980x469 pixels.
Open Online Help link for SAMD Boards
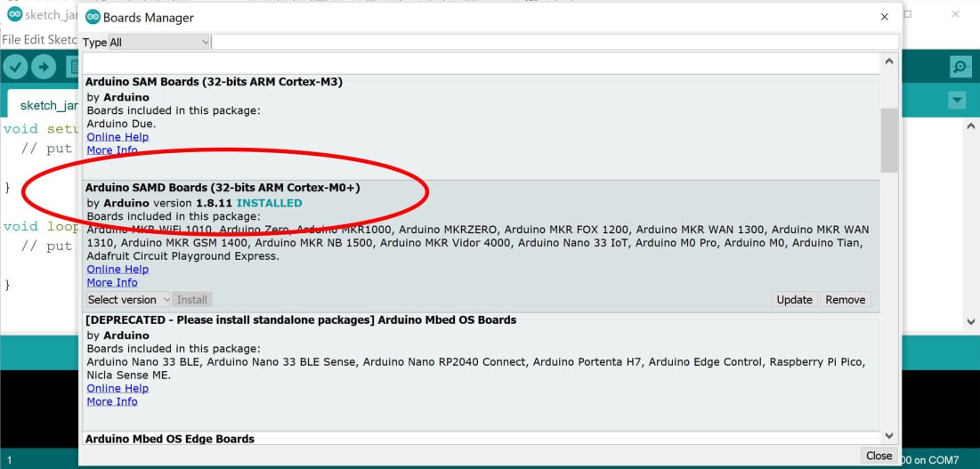117,269
